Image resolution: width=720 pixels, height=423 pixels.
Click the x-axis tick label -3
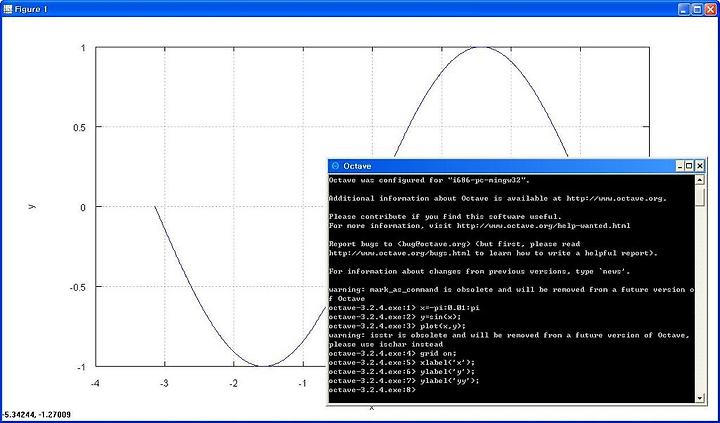pyautogui.click(x=164, y=384)
